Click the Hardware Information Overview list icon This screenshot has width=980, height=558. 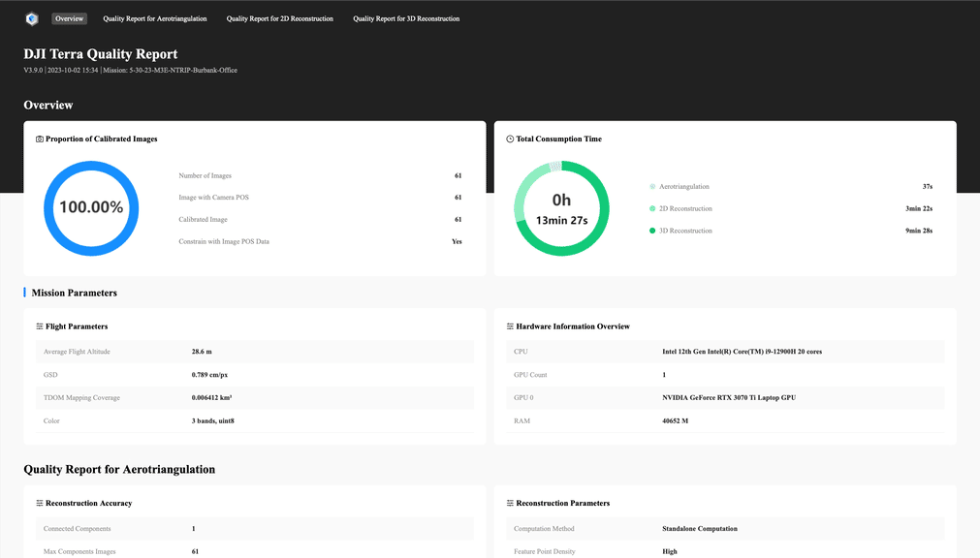[x=510, y=327]
